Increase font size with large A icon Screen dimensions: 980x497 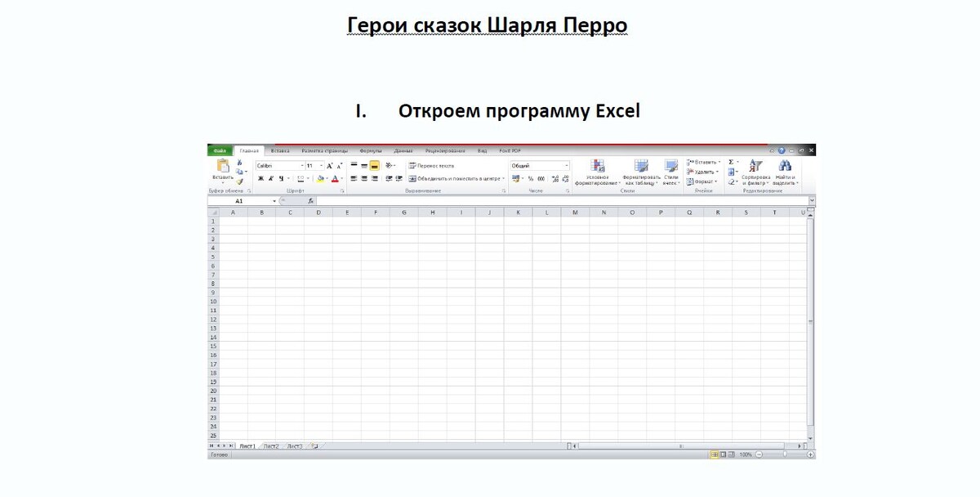click(x=329, y=166)
